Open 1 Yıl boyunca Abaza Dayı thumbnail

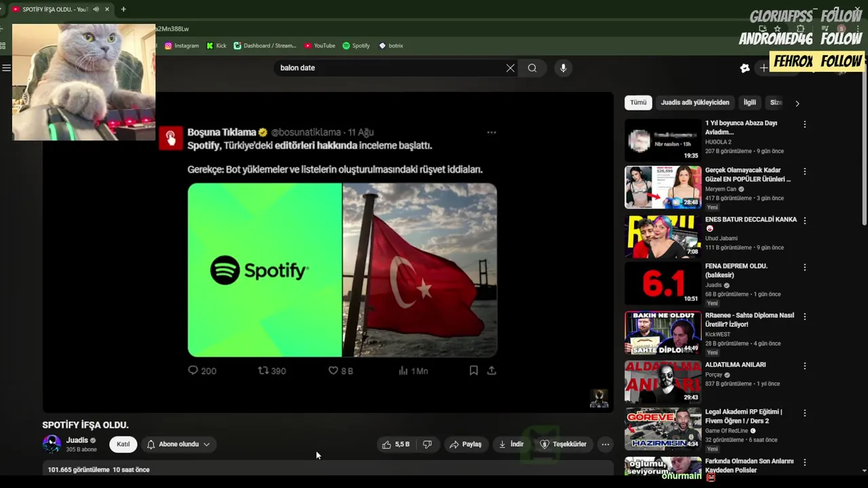[663, 140]
